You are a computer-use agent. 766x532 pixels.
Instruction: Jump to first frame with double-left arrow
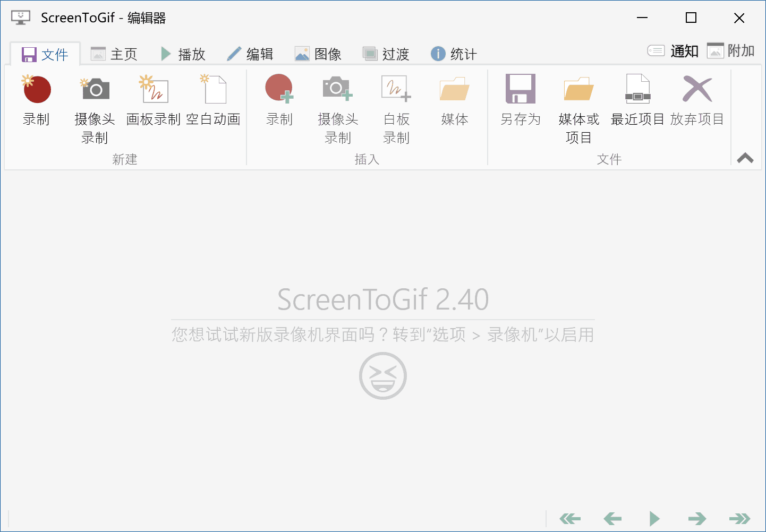coord(570,518)
